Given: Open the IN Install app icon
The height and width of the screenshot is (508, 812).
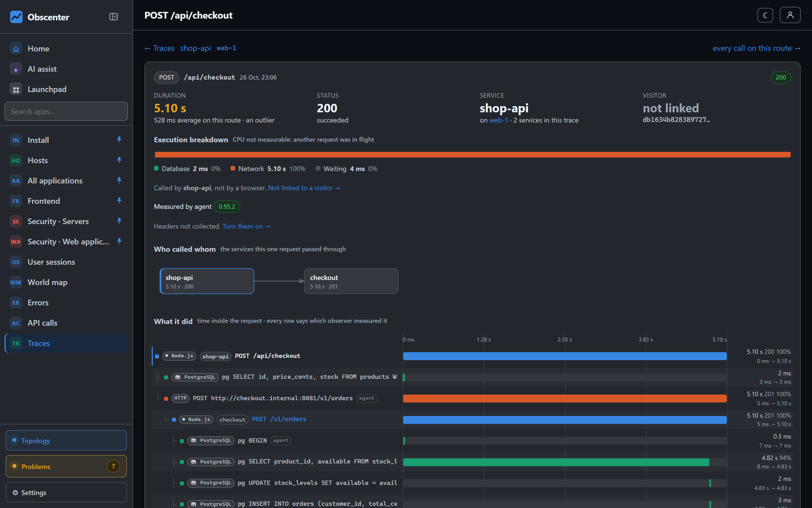Looking at the screenshot, I should pos(16,140).
